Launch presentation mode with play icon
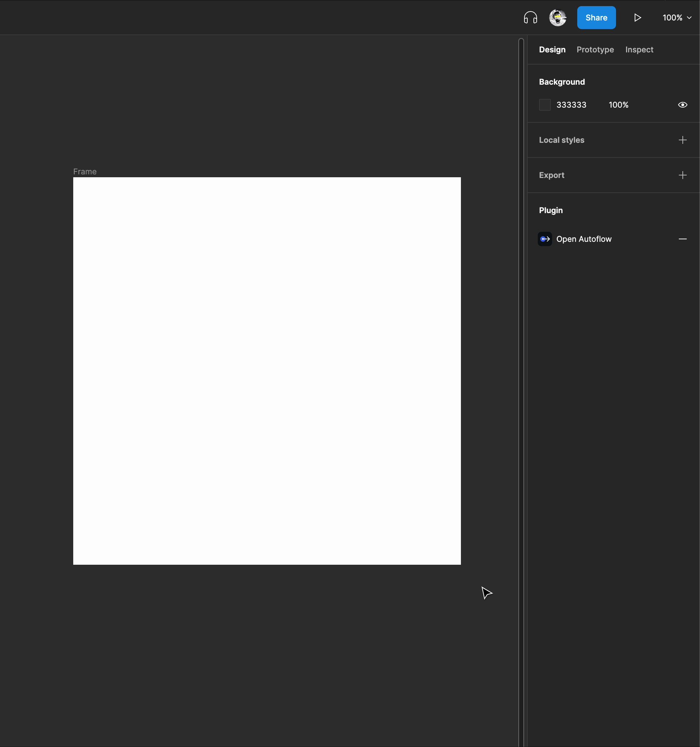700x747 pixels. point(638,17)
